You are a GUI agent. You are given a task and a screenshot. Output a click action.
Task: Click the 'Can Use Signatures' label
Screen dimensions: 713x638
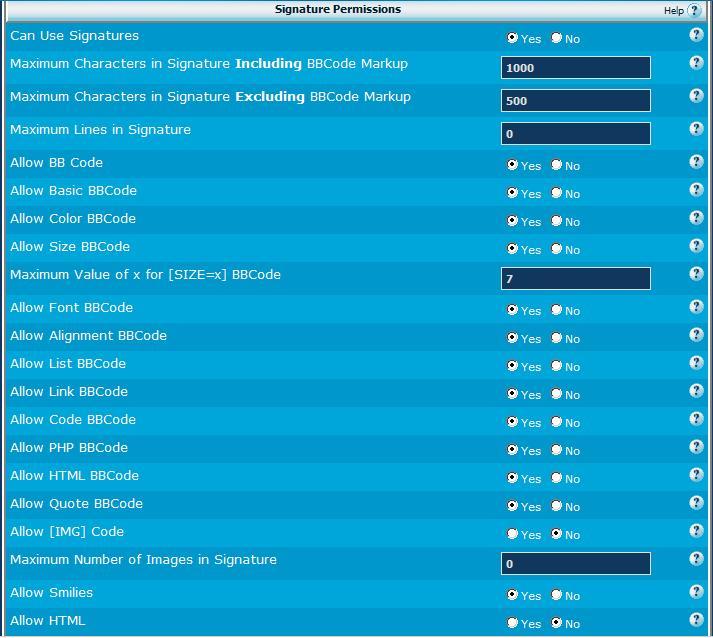click(75, 35)
